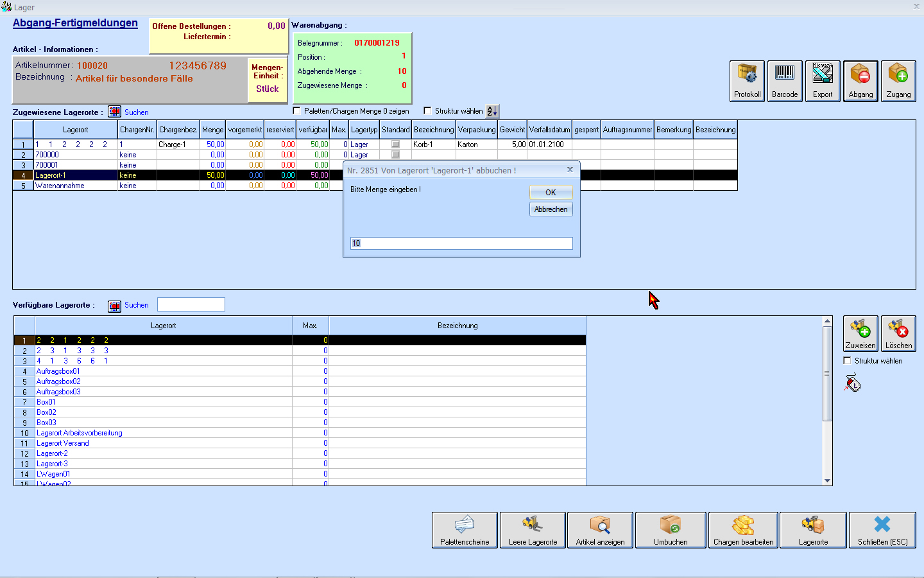Remove location with Löschen icon
This screenshot has height=578, width=924.
tap(898, 333)
